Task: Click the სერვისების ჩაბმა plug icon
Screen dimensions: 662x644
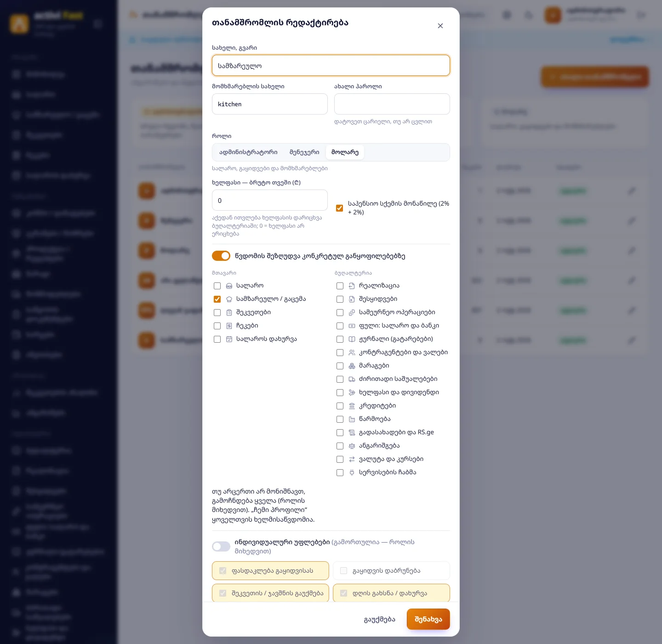Action: tap(352, 472)
